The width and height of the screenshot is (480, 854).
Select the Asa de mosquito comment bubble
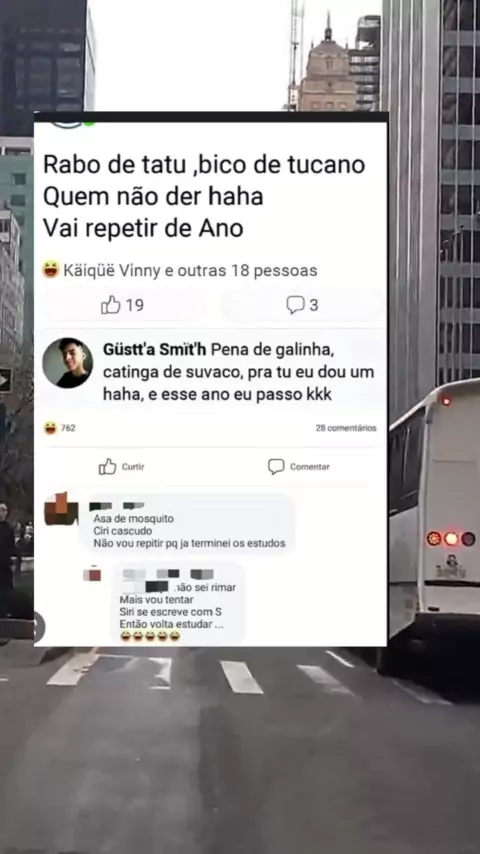coord(189,523)
